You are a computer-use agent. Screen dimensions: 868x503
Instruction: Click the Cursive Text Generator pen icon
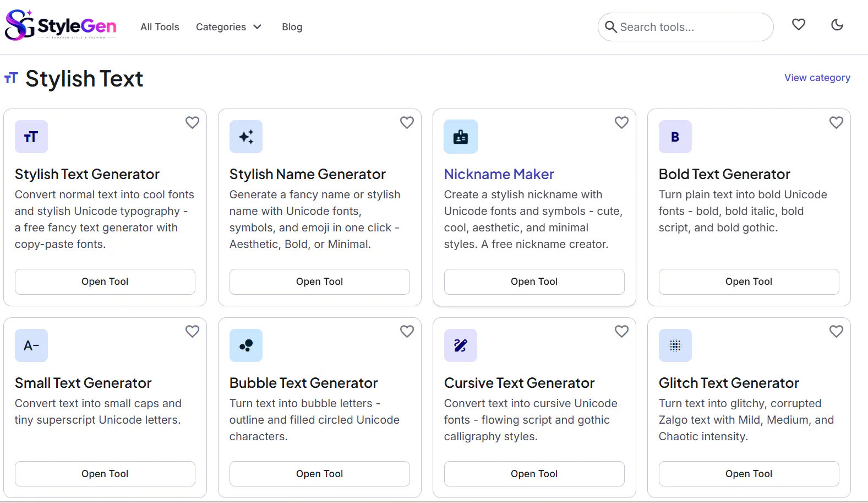click(461, 345)
